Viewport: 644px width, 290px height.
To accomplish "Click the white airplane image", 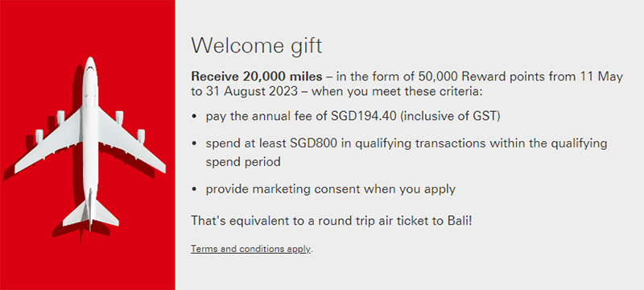I will (90, 143).
